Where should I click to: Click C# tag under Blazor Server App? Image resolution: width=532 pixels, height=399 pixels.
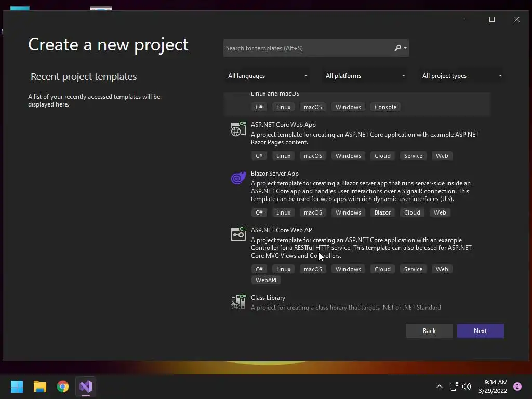pyautogui.click(x=259, y=212)
